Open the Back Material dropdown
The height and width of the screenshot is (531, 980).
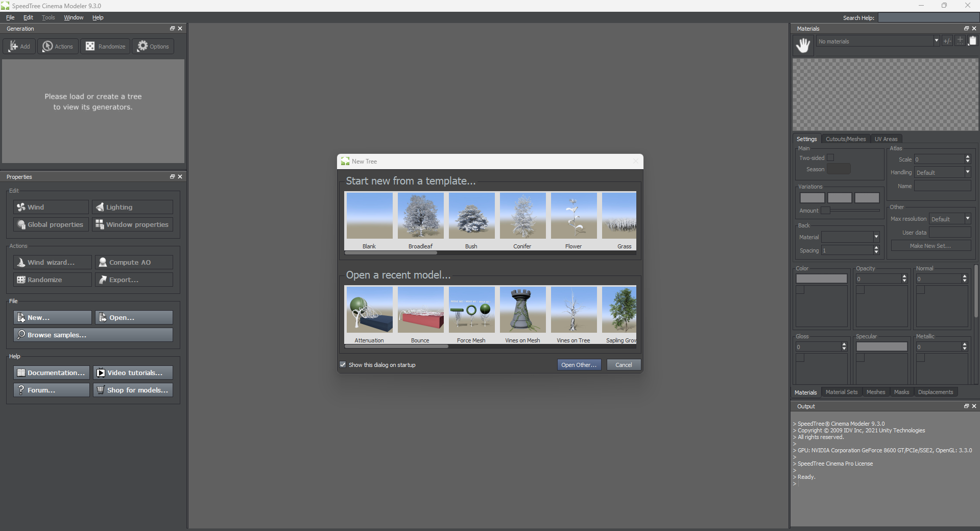[x=850, y=237]
